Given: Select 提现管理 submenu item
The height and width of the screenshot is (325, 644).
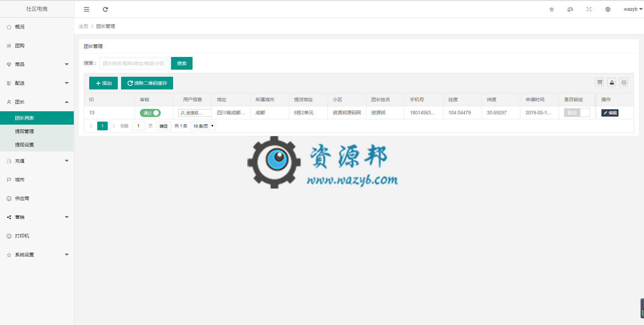Looking at the screenshot, I should [x=37, y=131].
